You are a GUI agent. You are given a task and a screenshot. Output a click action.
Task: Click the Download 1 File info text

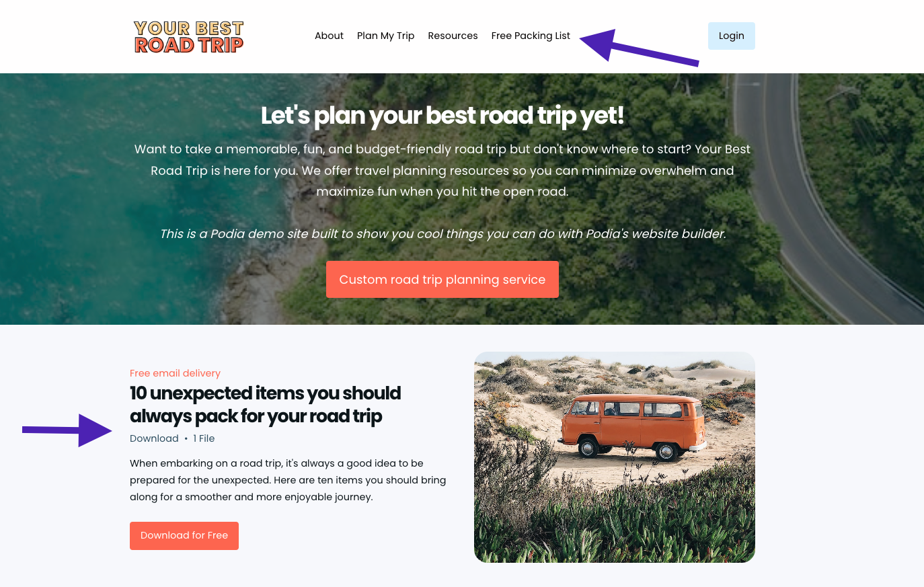172,438
